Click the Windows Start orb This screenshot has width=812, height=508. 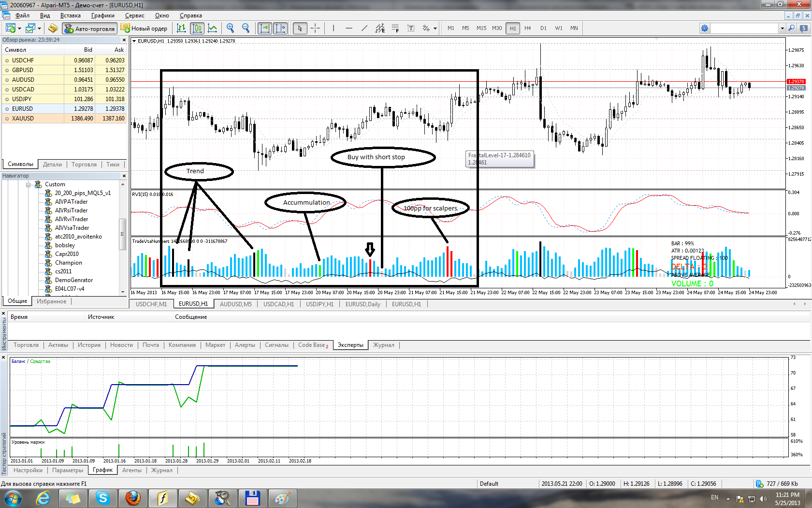[13, 498]
